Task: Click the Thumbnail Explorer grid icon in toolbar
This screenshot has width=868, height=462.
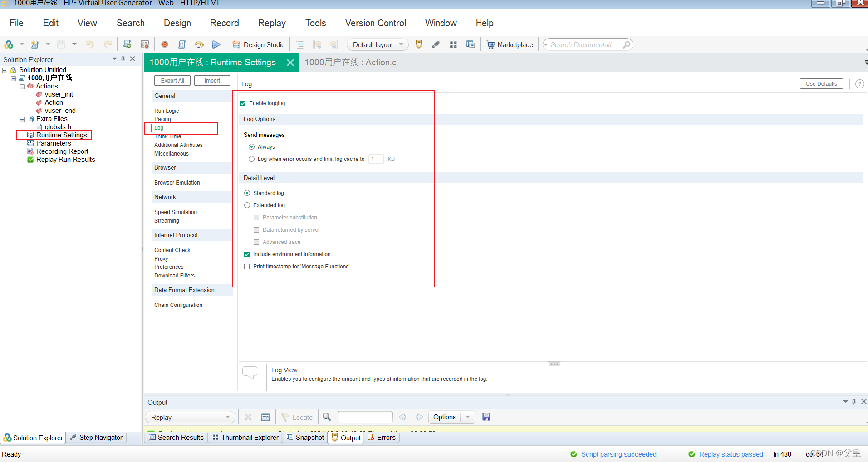Action: point(453,44)
